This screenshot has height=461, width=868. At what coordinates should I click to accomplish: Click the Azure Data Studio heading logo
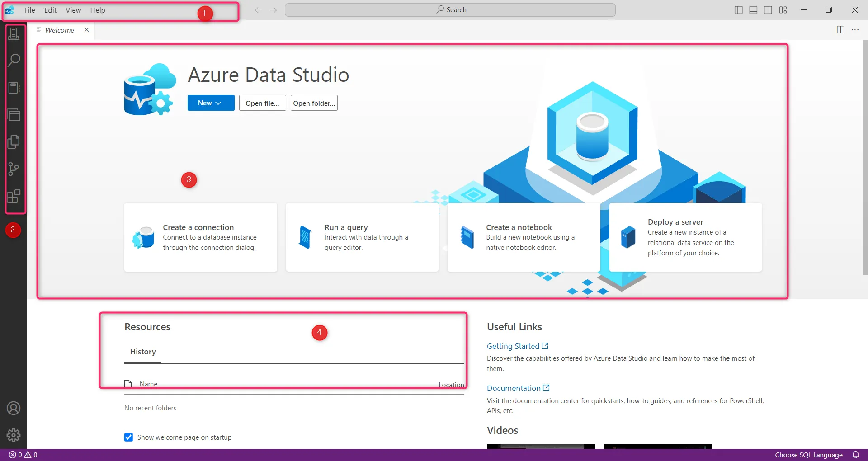coord(150,89)
